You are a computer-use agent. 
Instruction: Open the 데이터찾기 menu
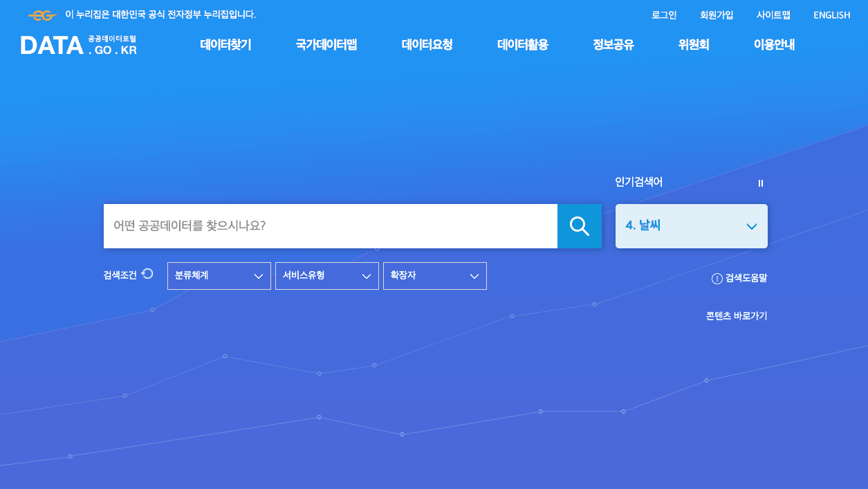point(225,45)
